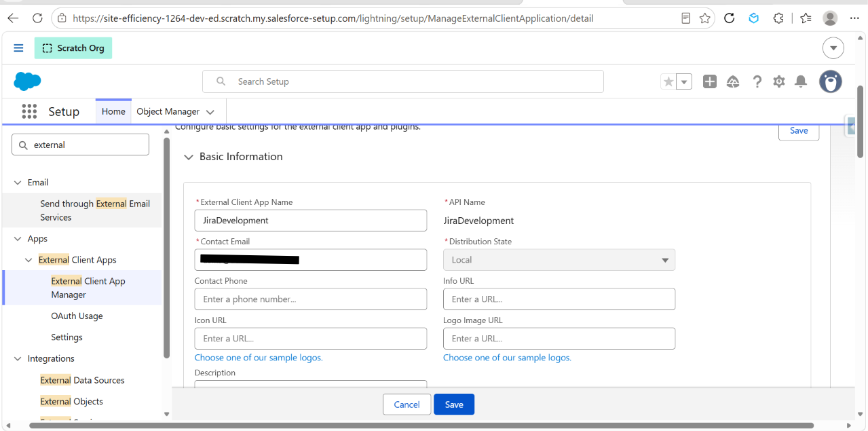This screenshot has width=868, height=431.
Task: Switch to the Home tab
Action: coord(113,111)
